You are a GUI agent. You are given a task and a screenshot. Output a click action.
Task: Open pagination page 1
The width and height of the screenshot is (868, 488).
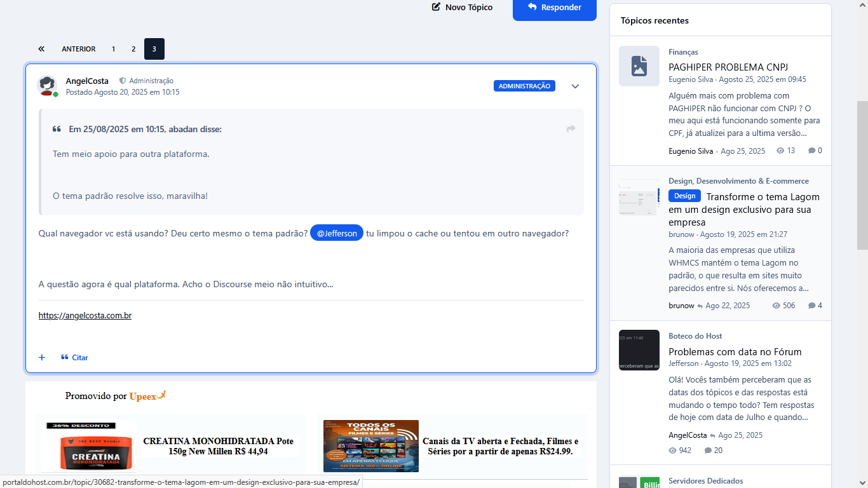point(113,49)
